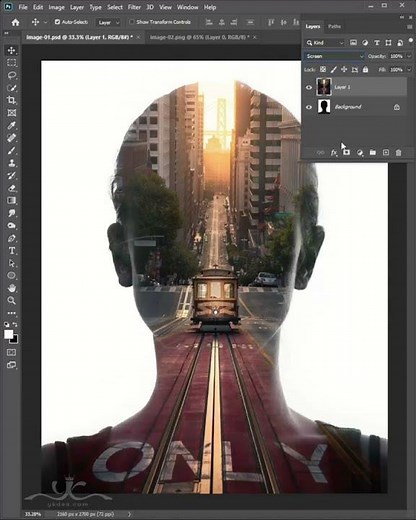Select the Background layer thumbnail
The height and width of the screenshot is (520, 416).
pyautogui.click(x=324, y=107)
